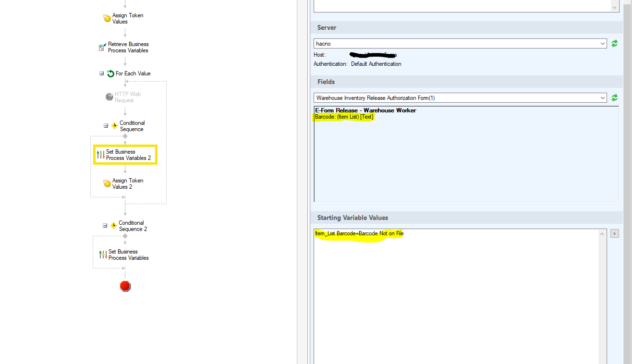Click the E-Form Release - Warehouse Worker heading
The height and width of the screenshot is (364, 633).
(365, 110)
